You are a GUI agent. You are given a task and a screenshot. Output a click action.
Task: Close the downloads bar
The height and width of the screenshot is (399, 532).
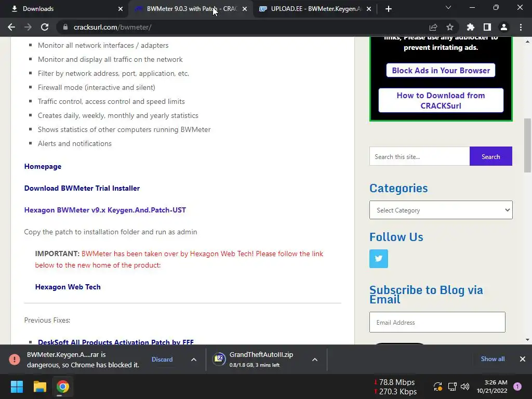point(523,359)
